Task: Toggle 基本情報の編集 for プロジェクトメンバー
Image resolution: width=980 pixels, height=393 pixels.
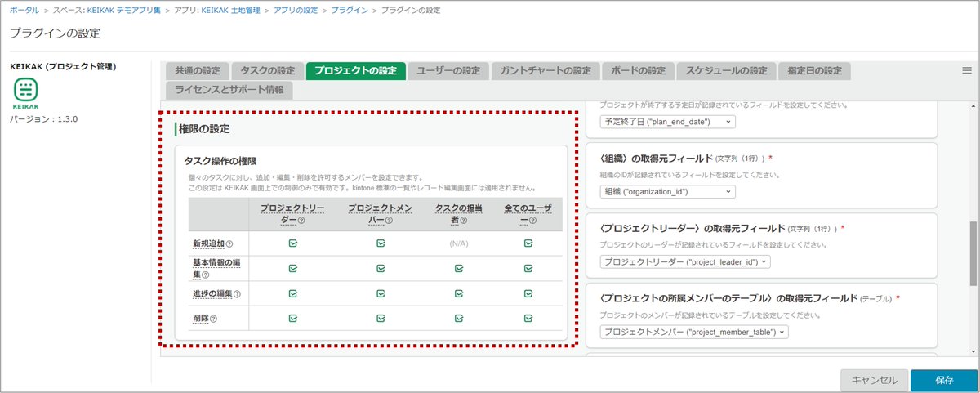Action: point(381,267)
